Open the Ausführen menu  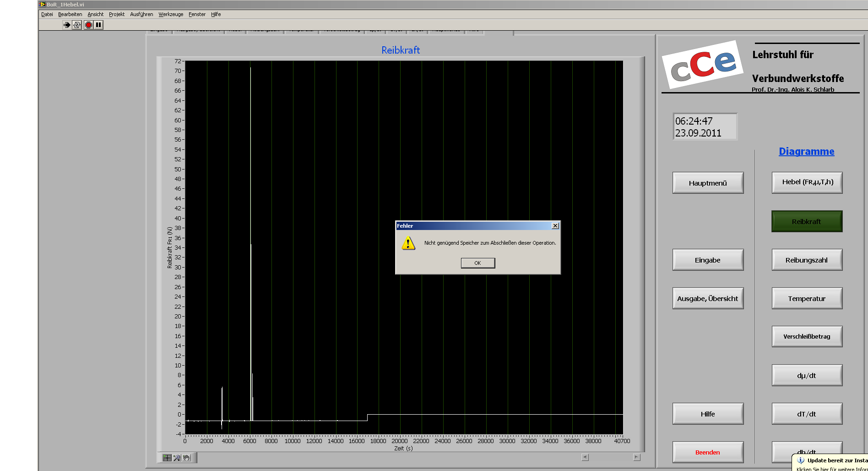click(141, 14)
